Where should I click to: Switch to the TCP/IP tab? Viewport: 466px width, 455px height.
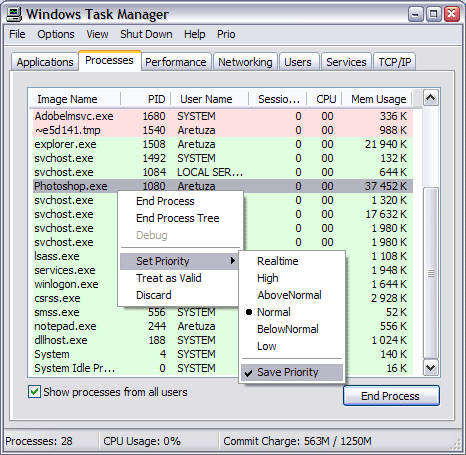click(395, 62)
